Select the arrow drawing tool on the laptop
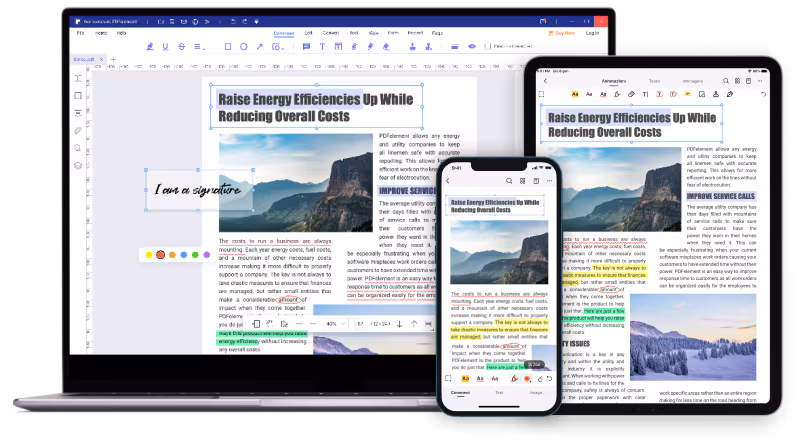Screen dimensions: 798x444 coord(260,46)
